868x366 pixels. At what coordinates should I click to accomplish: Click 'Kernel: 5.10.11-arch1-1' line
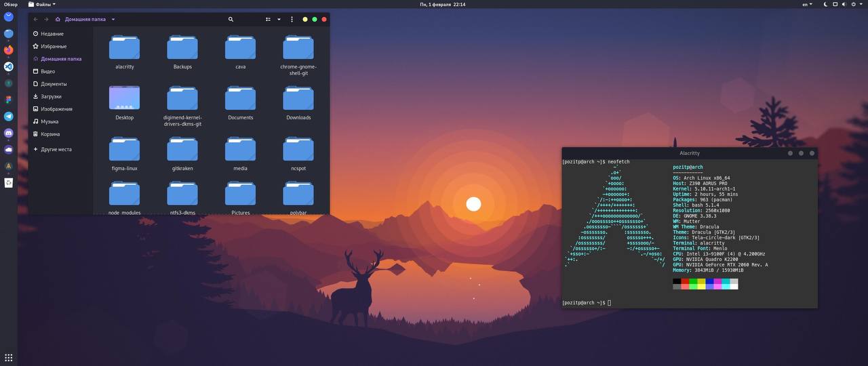[704, 189]
